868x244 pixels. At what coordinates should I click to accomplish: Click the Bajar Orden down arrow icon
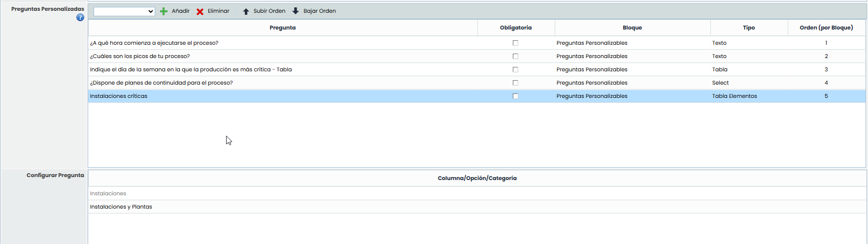[x=296, y=11]
